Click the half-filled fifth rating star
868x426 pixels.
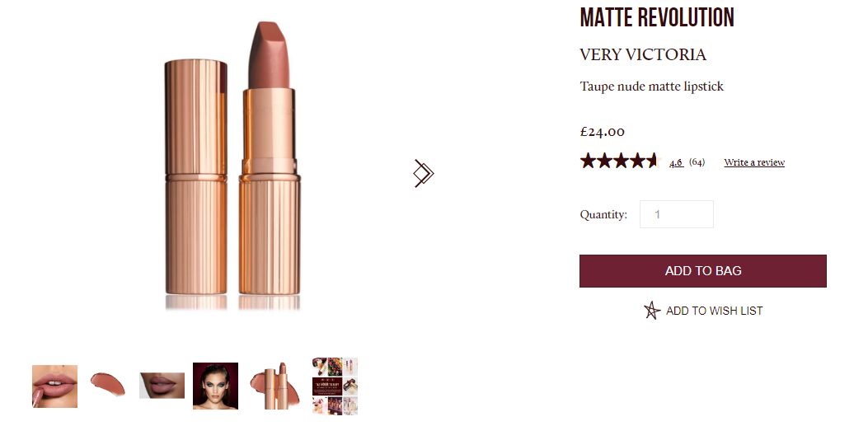tap(654, 161)
